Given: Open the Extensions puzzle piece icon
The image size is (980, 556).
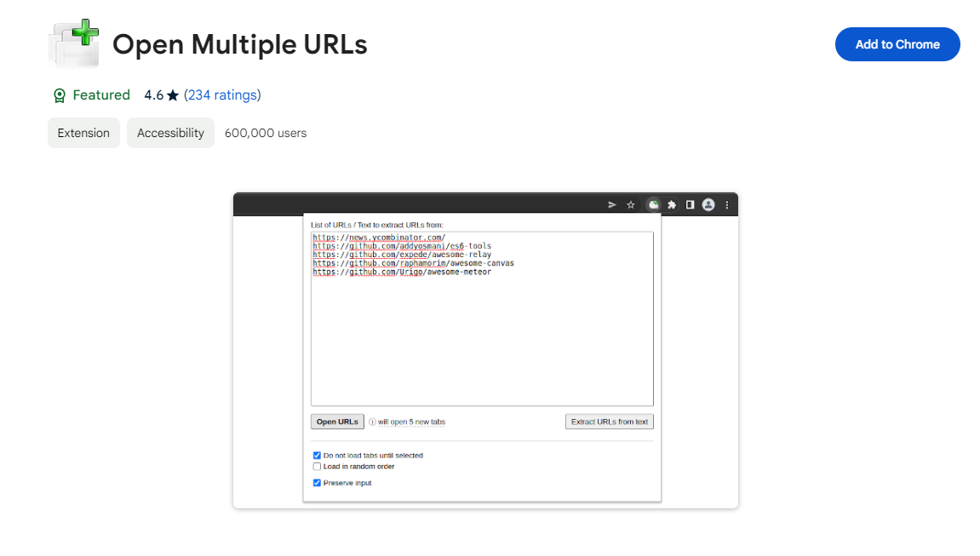Looking at the screenshot, I should point(672,205).
